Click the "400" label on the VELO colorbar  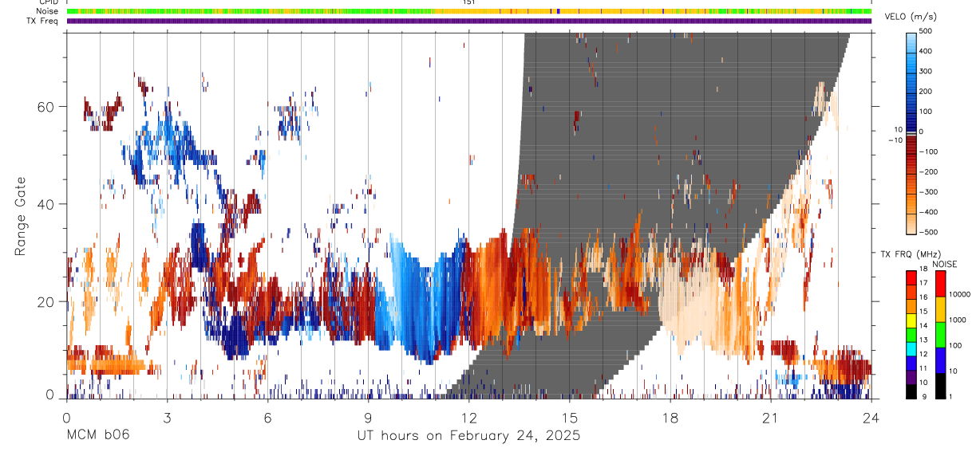[927, 51]
